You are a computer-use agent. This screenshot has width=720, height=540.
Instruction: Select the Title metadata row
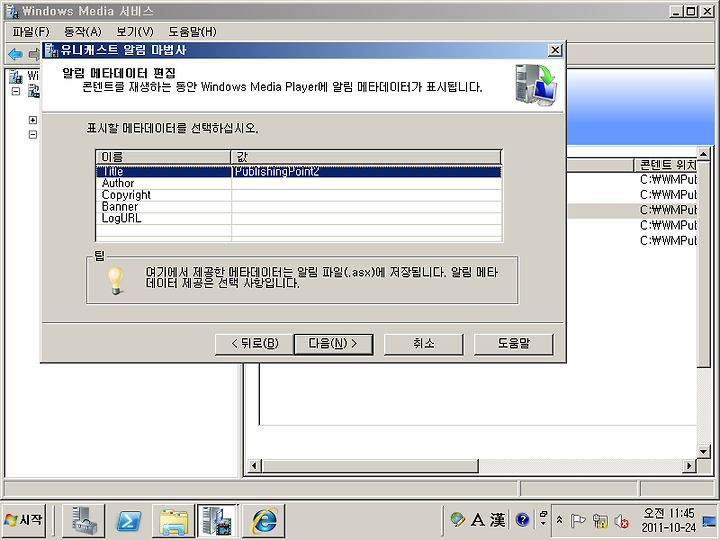point(298,171)
